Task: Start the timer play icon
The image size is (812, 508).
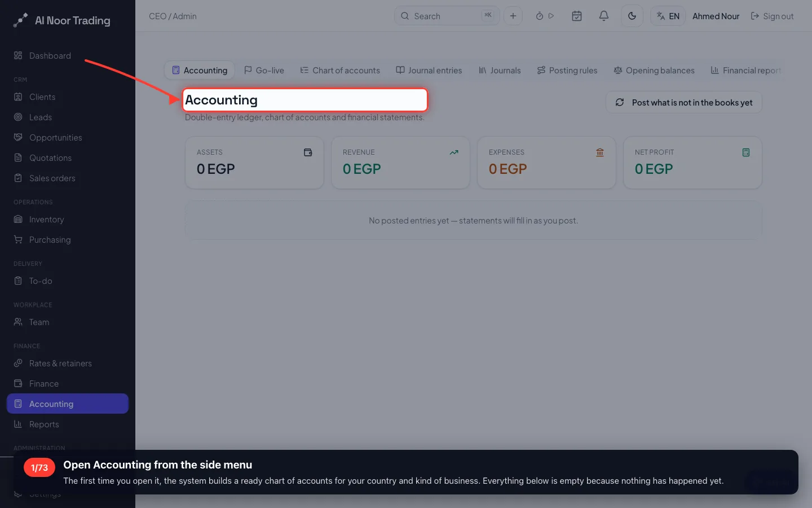Action: [x=551, y=16]
